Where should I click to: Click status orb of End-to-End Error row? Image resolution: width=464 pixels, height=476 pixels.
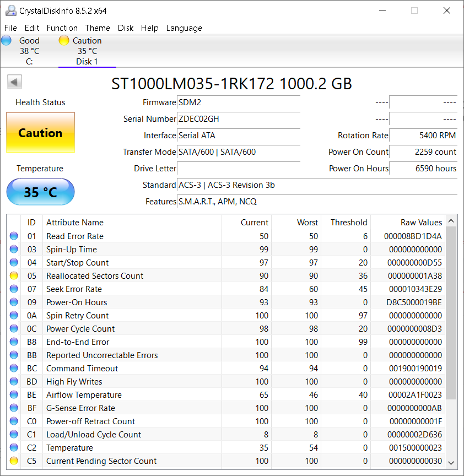[14, 342]
